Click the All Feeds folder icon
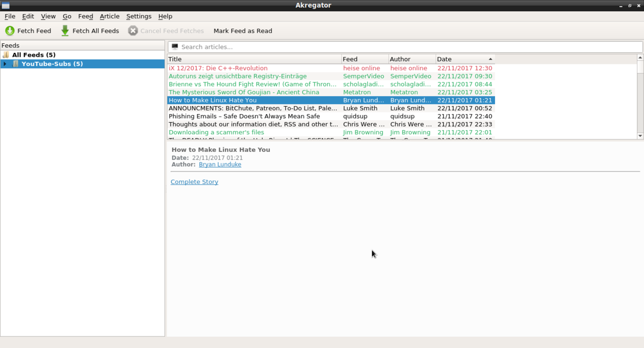This screenshot has height=348, width=644. 6,55
